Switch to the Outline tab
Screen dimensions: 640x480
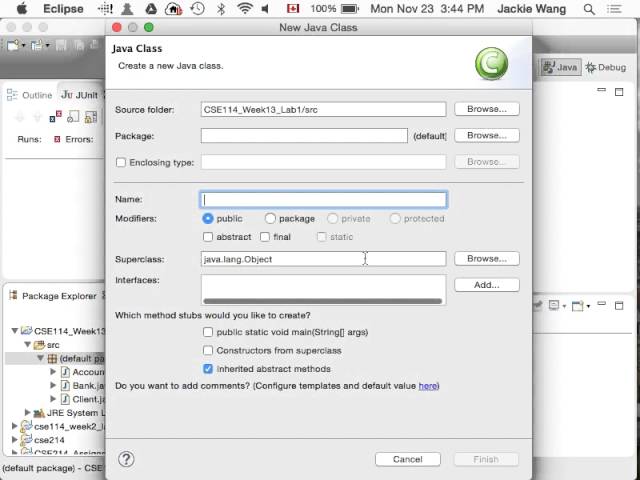(x=37, y=95)
